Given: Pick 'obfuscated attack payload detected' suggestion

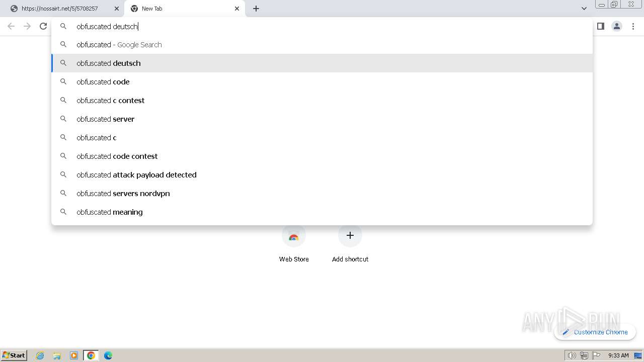Looking at the screenshot, I should (x=322, y=175).
